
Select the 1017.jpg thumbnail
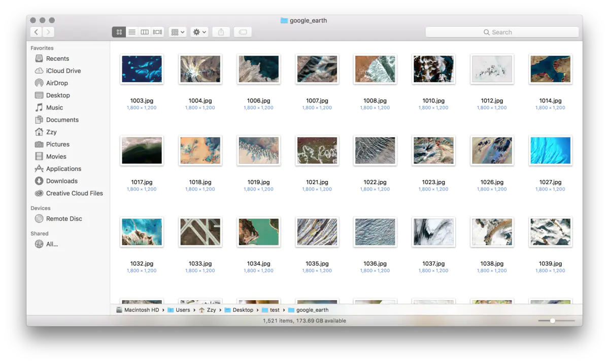point(142,151)
